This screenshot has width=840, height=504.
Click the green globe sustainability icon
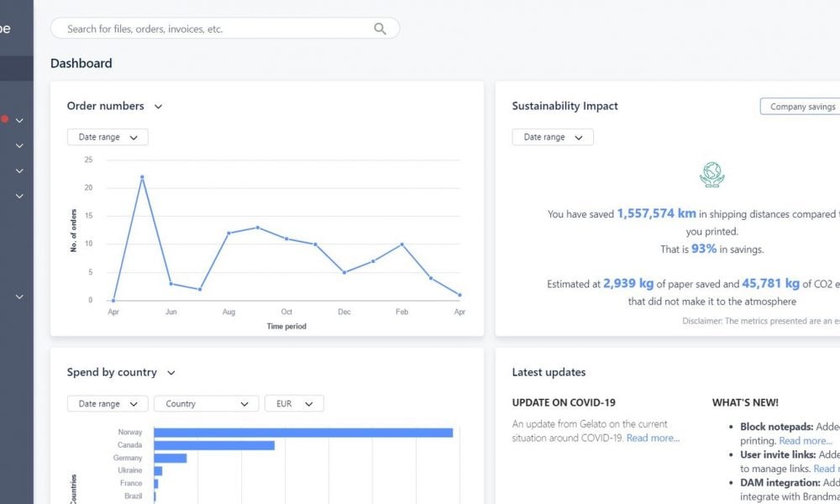[711, 175]
